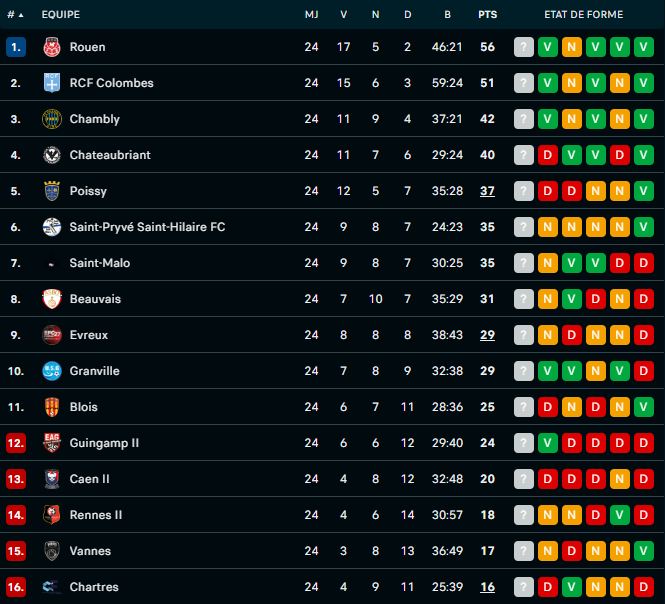Image resolution: width=665 pixels, height=604 pixels.
Task: Click the Poissy club logo
Action: point(52,191)
